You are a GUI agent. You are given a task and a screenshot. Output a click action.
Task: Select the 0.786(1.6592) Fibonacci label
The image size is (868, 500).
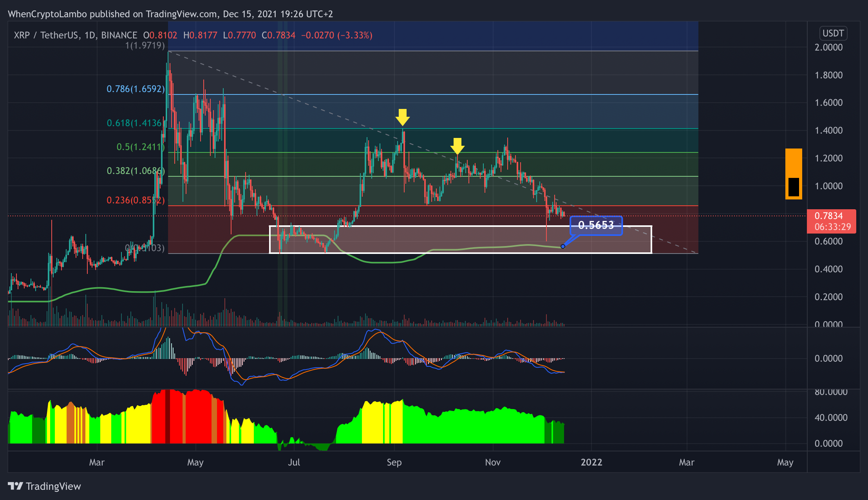(x=136, y=89)
